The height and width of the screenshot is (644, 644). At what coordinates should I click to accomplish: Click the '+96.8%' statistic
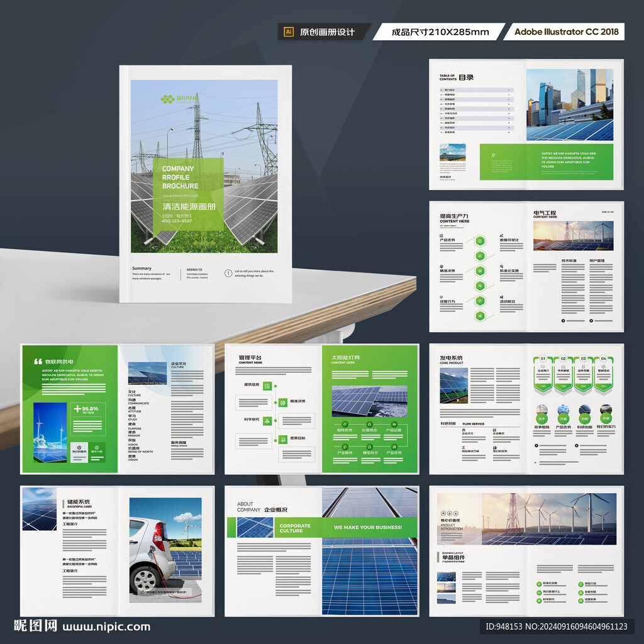point(86,409)
